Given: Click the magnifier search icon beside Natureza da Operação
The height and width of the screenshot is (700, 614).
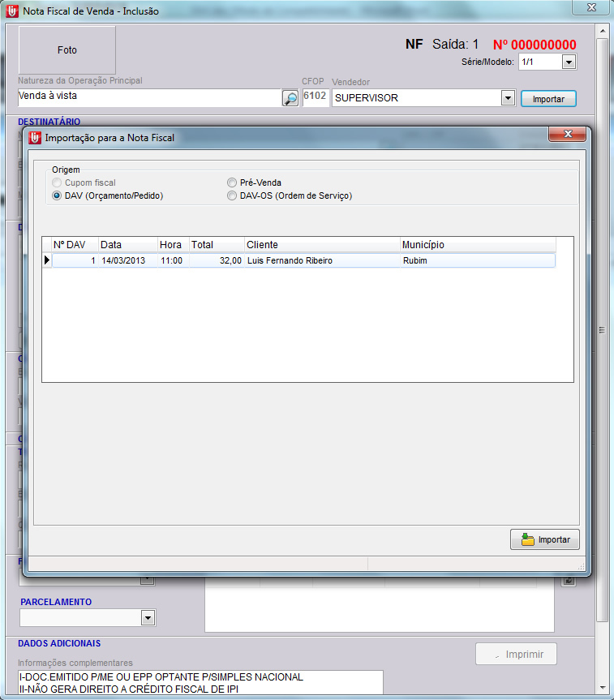Looking at the screenshot, I should click(290, 98).
